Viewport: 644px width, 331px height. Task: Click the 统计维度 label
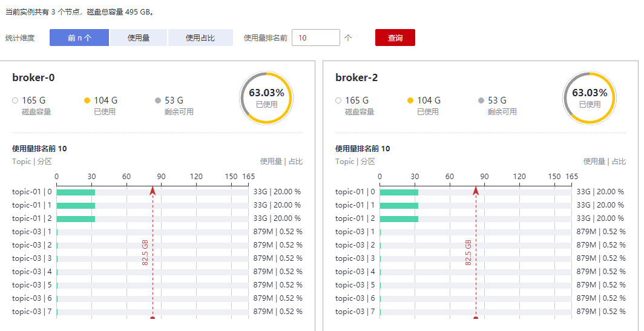point(20,38)
